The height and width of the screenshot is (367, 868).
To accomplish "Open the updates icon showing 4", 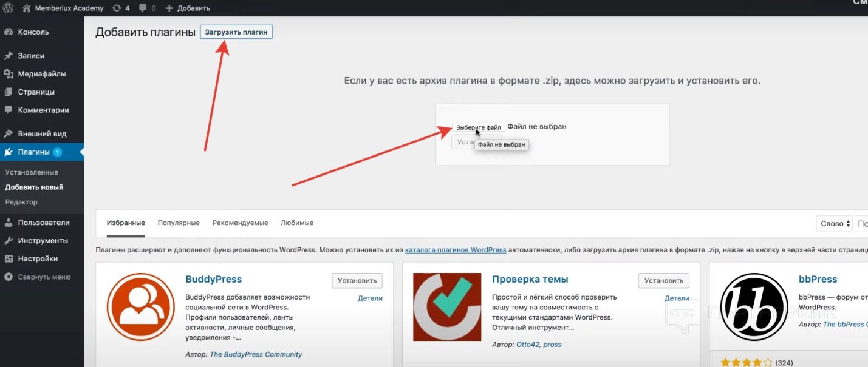I will tap(117, 8).
